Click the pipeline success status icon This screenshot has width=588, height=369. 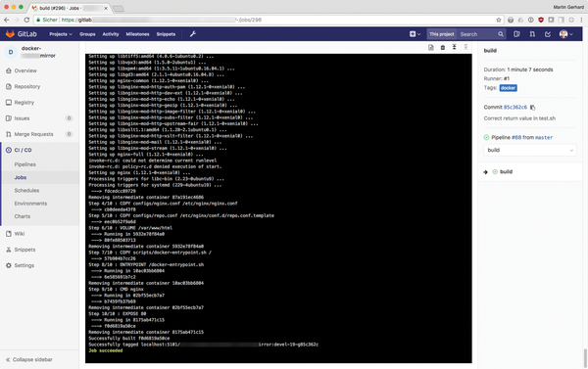[486, 137]
